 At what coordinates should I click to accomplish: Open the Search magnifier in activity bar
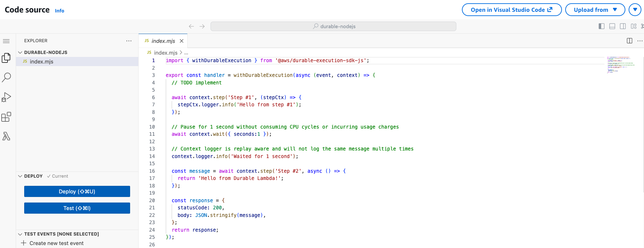[6, 78]
